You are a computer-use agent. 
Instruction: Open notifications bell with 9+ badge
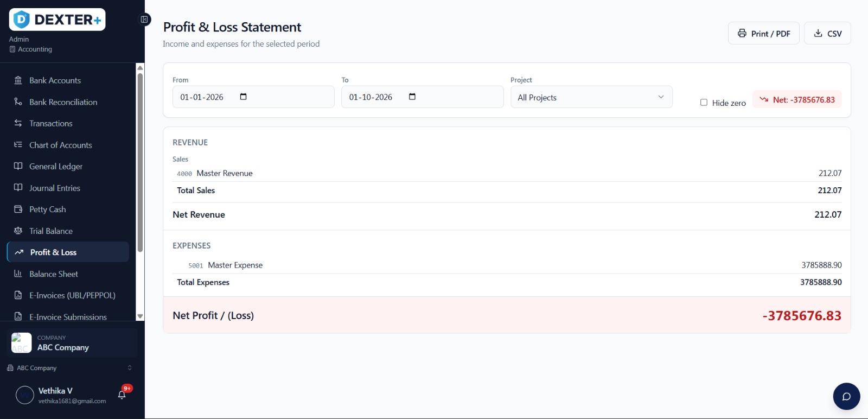(x=122, y=395)
